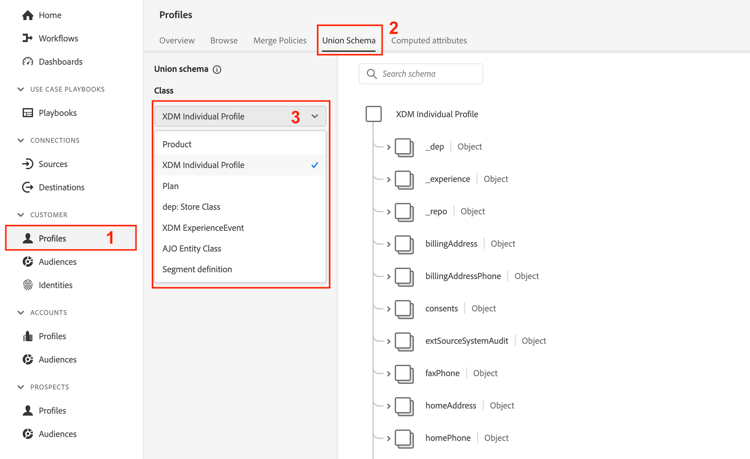Expand the _repo object node
The height and width of the screenshot is (459, 750).
click(x=388, y=212)
